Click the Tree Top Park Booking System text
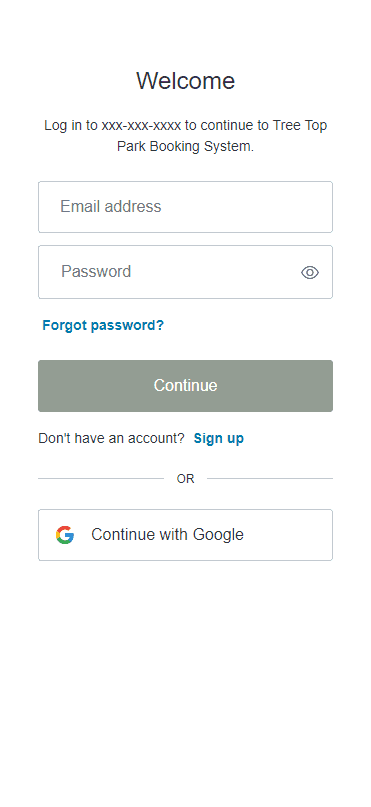 [222, 136]
